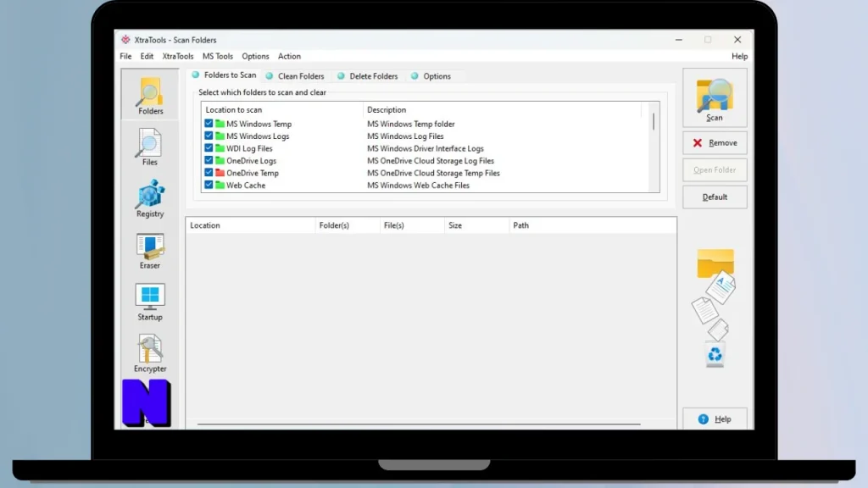The width and height of the screenshot is (868, 488).
Task: Sort results by Size column header
Action: tap(476, 225)
